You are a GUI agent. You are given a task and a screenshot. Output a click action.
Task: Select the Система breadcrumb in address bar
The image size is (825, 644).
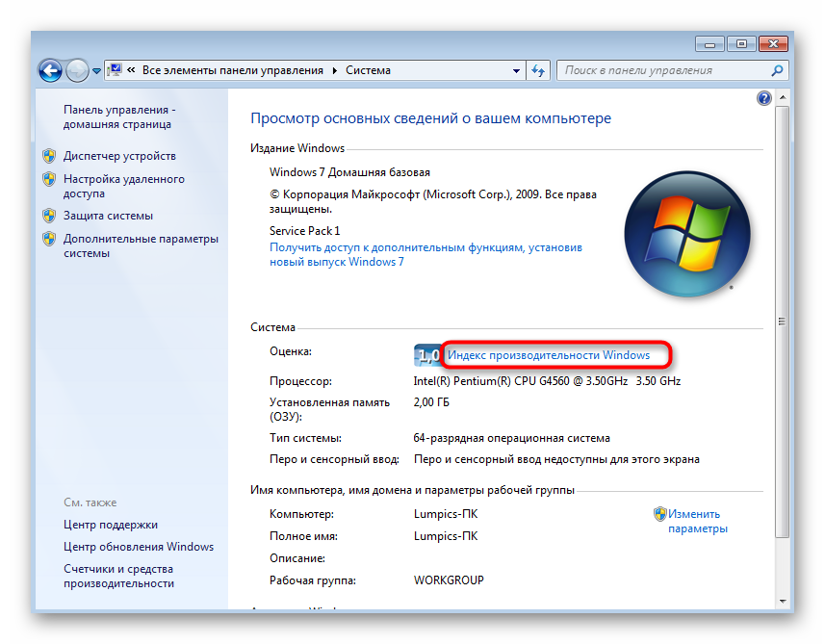368,70
